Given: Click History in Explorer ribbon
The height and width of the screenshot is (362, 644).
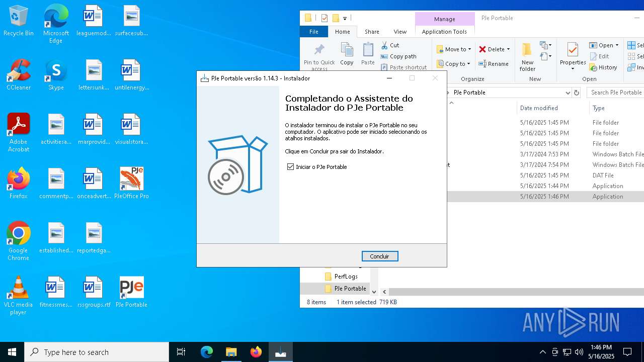Looking at the screenshot, I should tap(603, 67).
